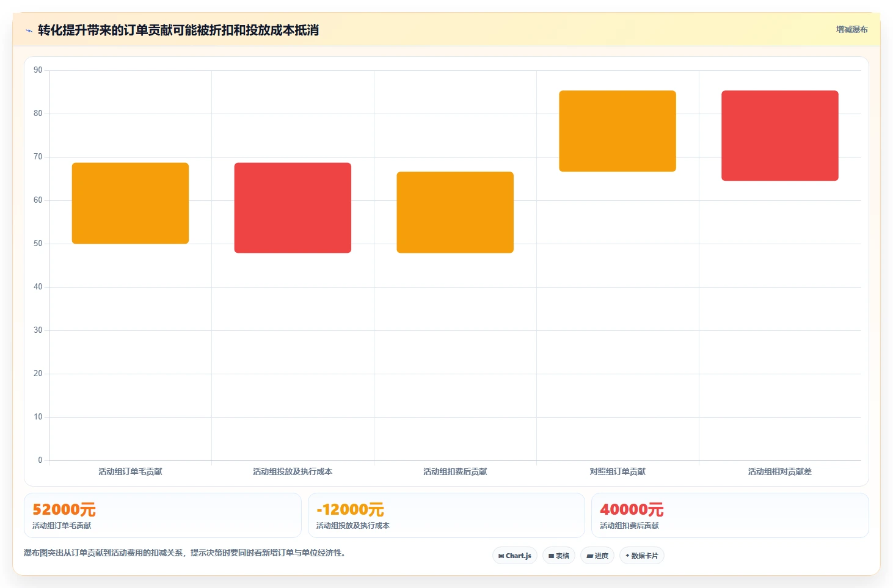Click the x-axis label 活动组投放及执行成本

point(293,471)
